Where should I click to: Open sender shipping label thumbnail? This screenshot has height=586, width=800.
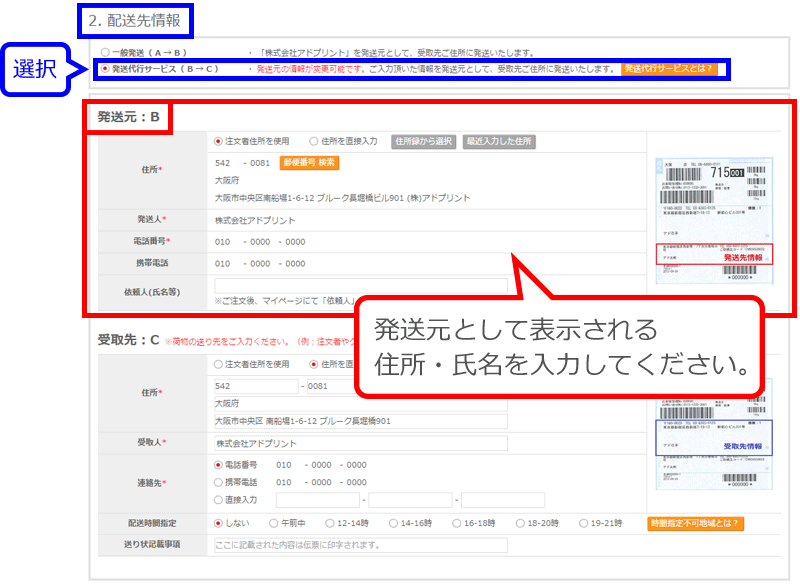click(714, 220)
